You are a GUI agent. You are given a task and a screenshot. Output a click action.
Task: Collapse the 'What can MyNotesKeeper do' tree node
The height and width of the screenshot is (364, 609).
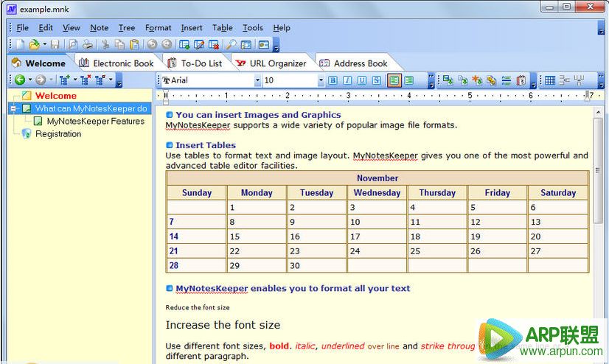point(15,108)
